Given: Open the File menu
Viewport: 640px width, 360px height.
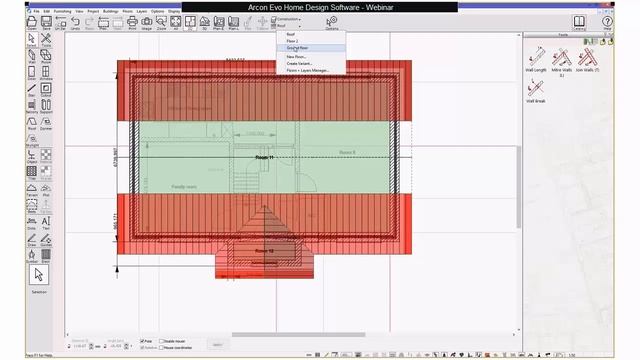Looking at the screenshot, I should click(36, 11).
